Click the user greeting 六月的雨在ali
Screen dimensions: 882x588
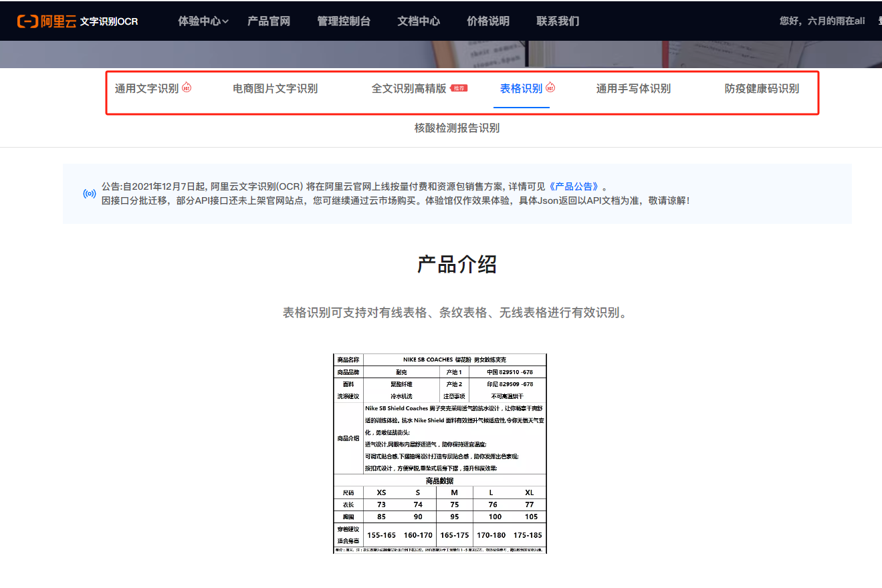pos(822,21)
